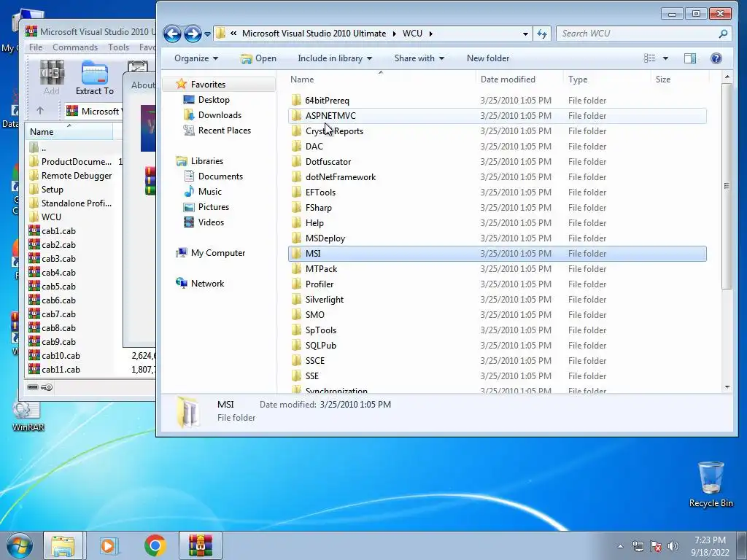747x560 pixels.
Task: Open the Pictures library
Action: 214,206
